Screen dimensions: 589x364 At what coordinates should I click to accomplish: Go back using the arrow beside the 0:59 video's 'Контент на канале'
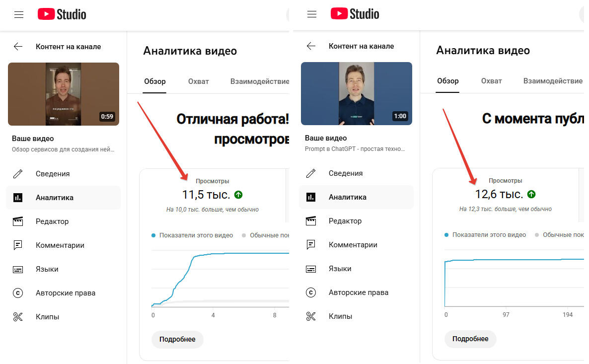coord(18,47)
